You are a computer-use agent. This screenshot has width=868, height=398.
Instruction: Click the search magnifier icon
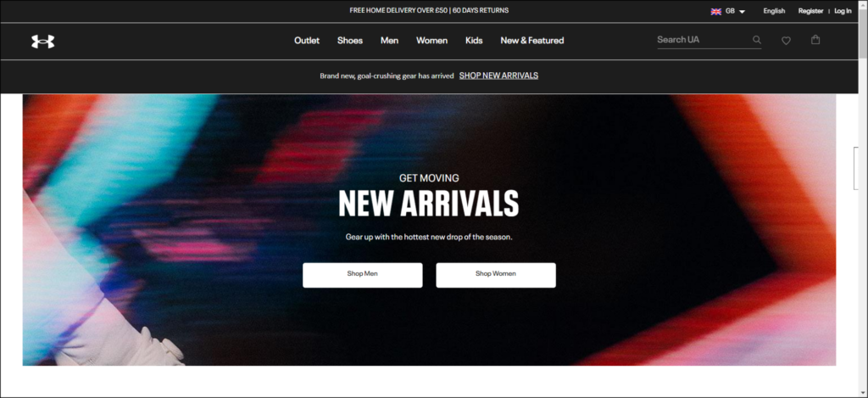click(x=757, y=40)
